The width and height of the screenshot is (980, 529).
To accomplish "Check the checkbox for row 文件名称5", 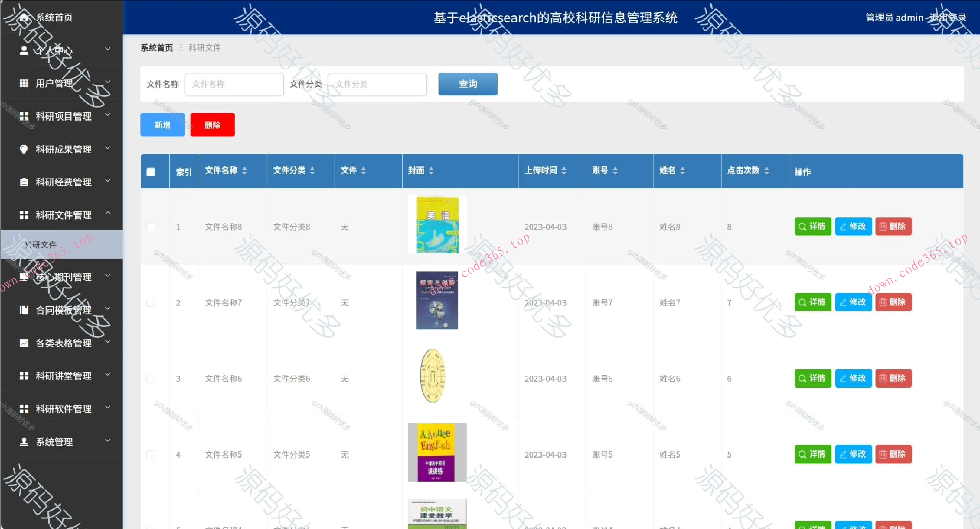I will click(x=150, y=454).
